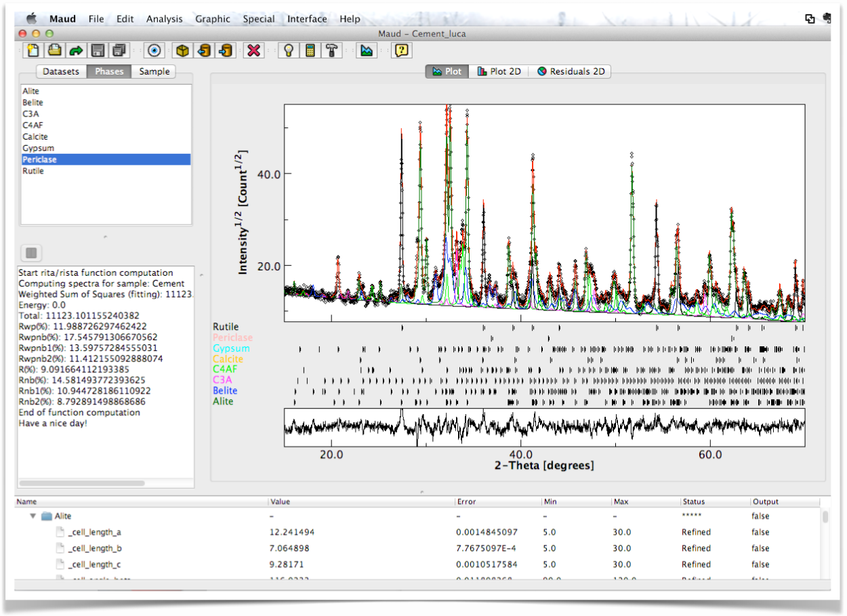Open the Maud application menu
The height and width of the screenshot is (616, 847).
coord(62,19)
